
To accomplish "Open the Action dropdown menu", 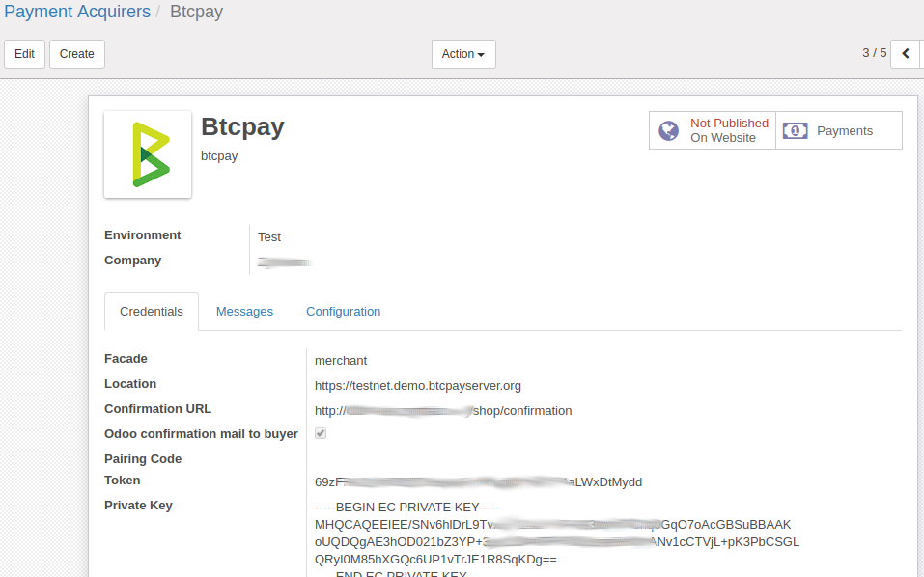I will [463, 54].
